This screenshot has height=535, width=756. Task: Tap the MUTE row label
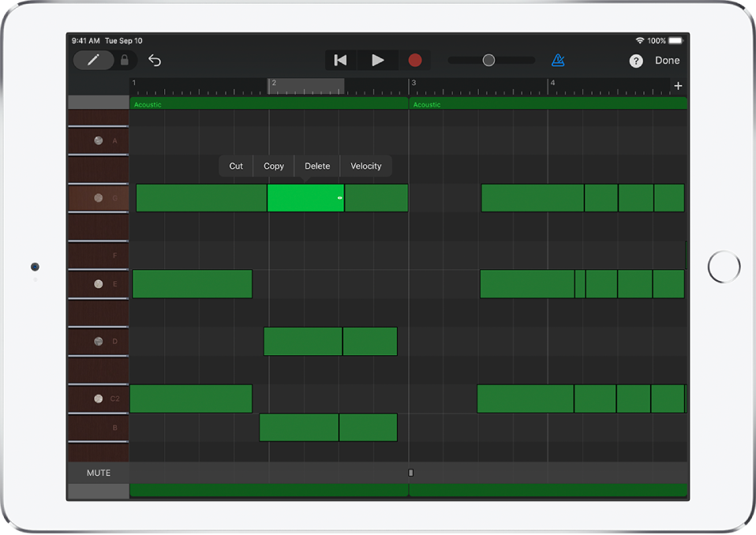pyautogui.click(x=99, y=473)
